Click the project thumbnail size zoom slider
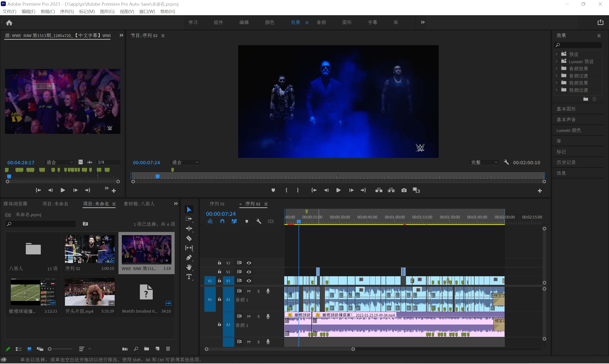Screen dimensions: 609x364 coord(60,349)
